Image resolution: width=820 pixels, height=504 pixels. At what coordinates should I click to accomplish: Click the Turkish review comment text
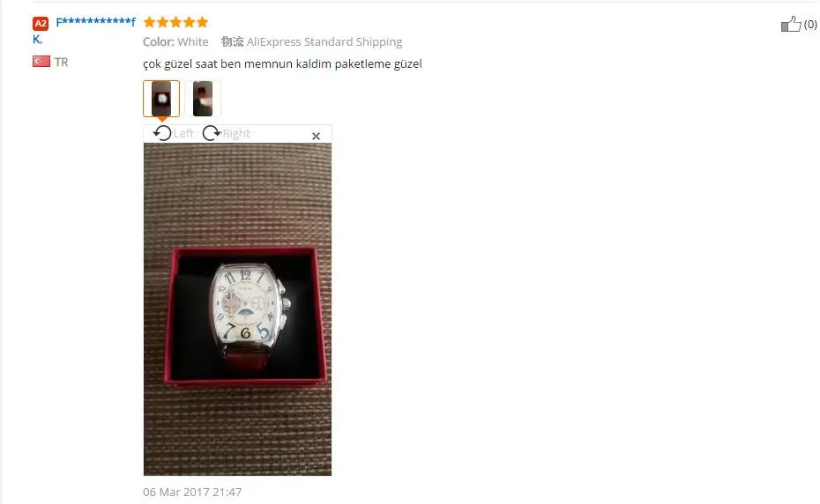pos(282,63)
